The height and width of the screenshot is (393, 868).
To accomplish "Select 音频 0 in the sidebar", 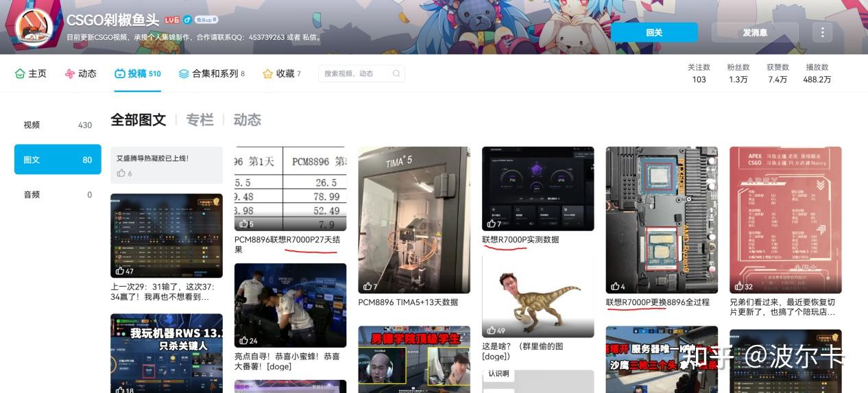I will click(x=58, y=195).
